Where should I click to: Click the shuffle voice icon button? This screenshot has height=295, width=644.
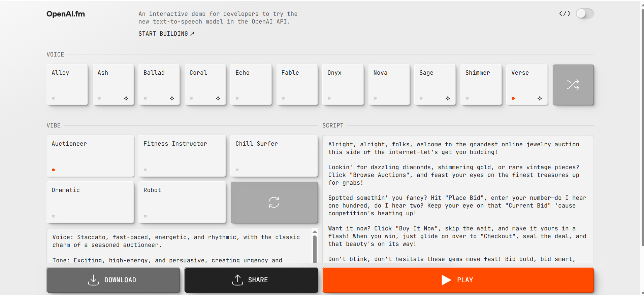pyautogui.click(x=573, y=85)
